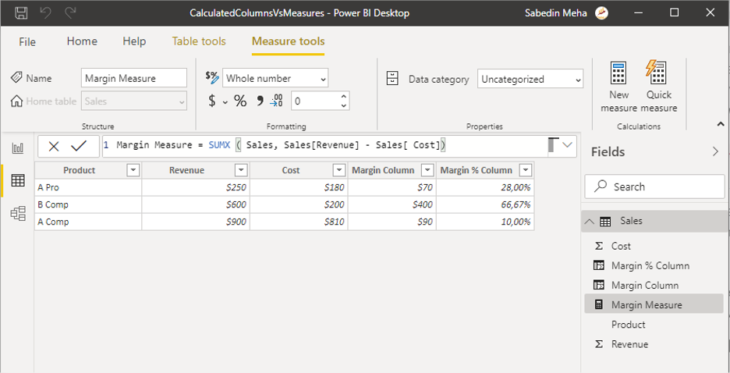The width and height of the screenshot is (730, 373).
Task: Click the Redo arrow icon
Action: click(70, 13)
